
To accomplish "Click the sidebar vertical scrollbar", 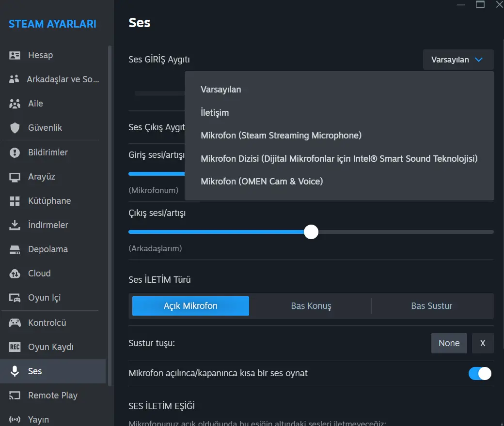I will (x=110, y=215).
